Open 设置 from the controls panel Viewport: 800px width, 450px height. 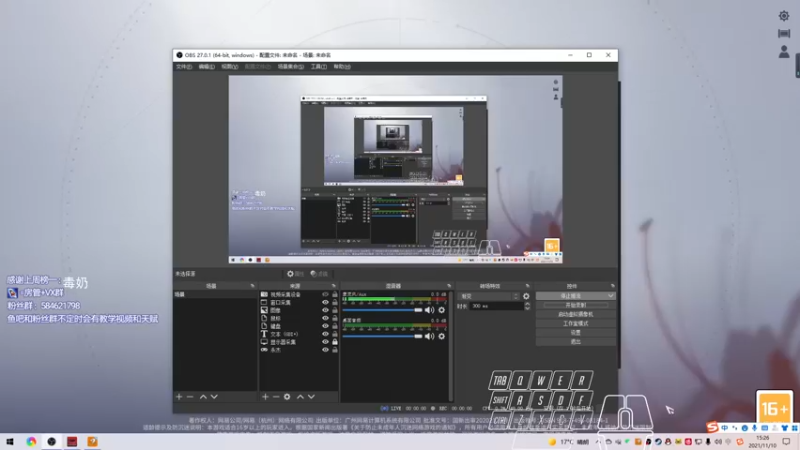(576, 333)
